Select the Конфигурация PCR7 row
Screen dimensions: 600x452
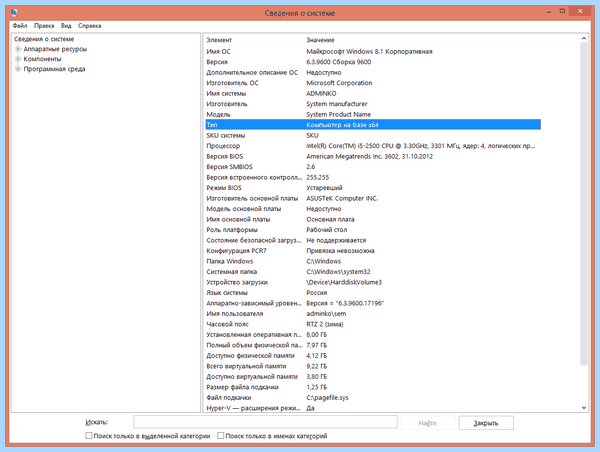tap(373, 251)
